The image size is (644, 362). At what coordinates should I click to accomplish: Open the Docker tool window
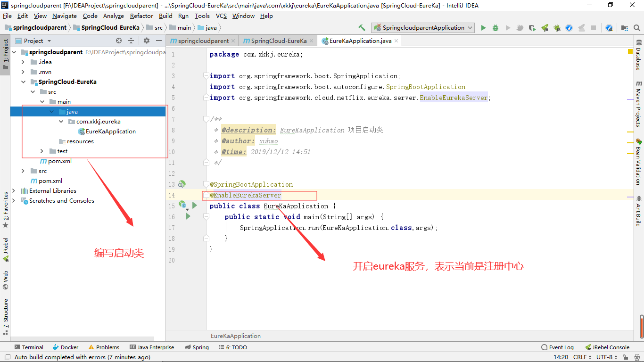click(66, 347)
